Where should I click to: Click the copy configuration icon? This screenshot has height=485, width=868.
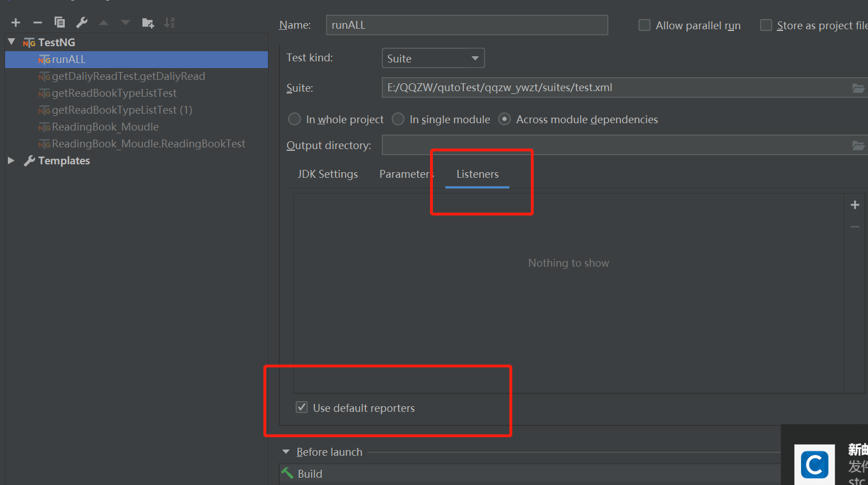tap(60, 23)
